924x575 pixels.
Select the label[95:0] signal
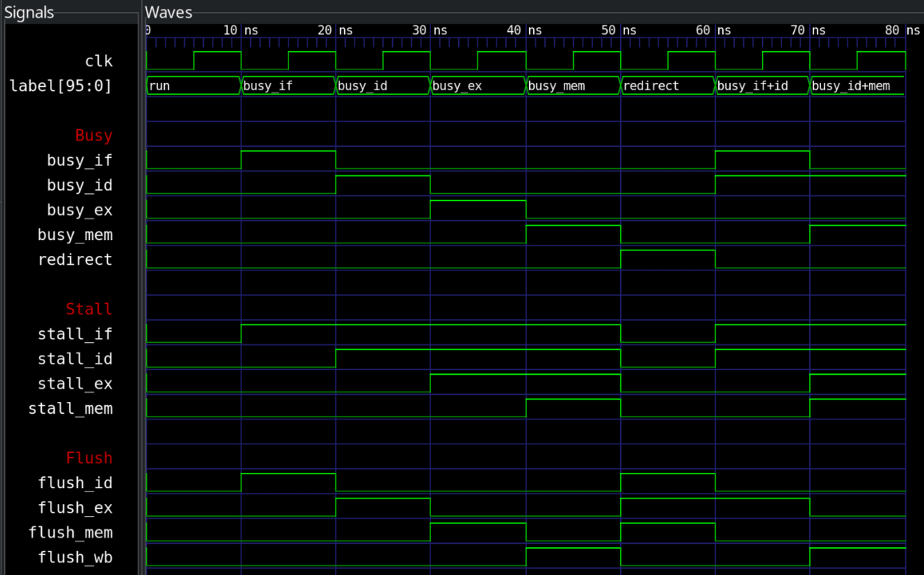tap(60, 86)
